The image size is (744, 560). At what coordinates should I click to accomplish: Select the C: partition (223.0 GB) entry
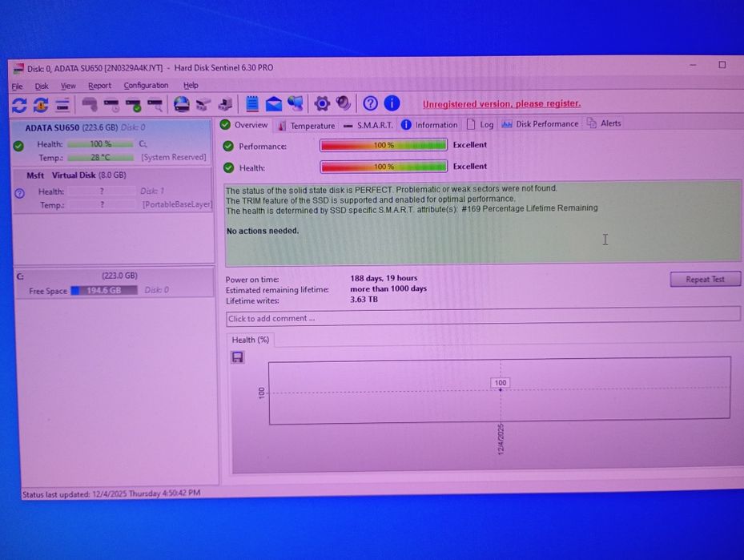point(115,283)
